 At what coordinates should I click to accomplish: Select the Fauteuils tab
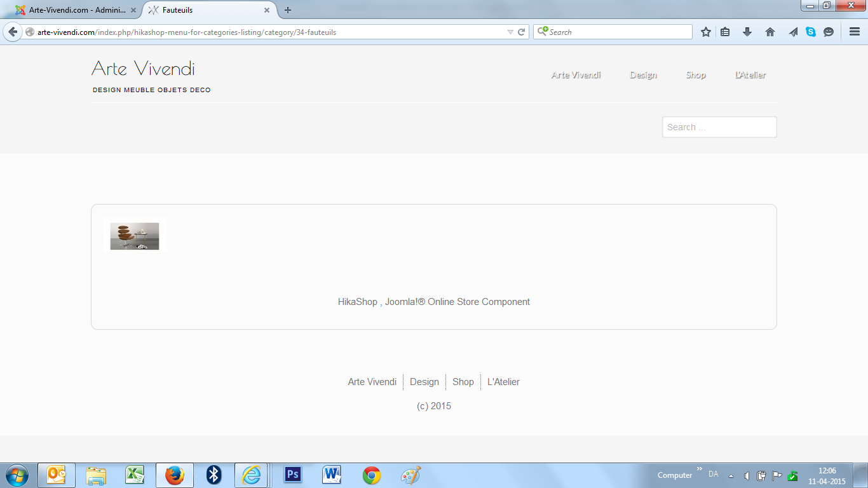tap(210, 10)
